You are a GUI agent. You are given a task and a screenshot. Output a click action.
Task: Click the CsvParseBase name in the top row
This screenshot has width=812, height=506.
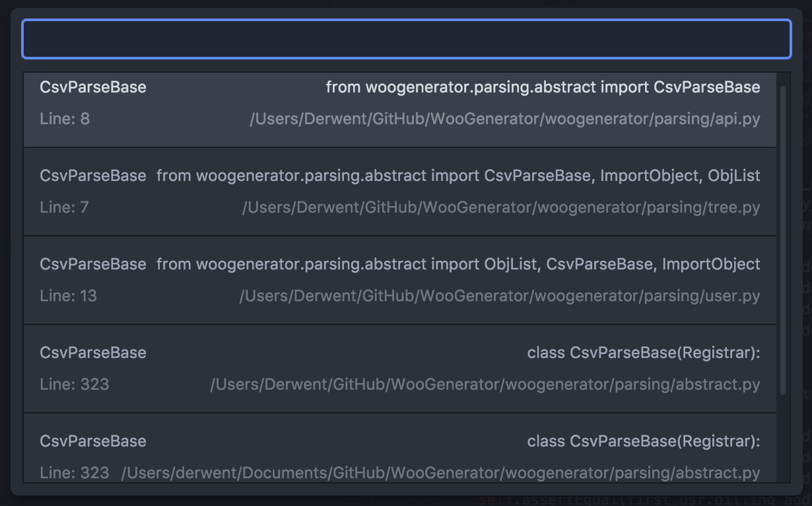[93, 87]
